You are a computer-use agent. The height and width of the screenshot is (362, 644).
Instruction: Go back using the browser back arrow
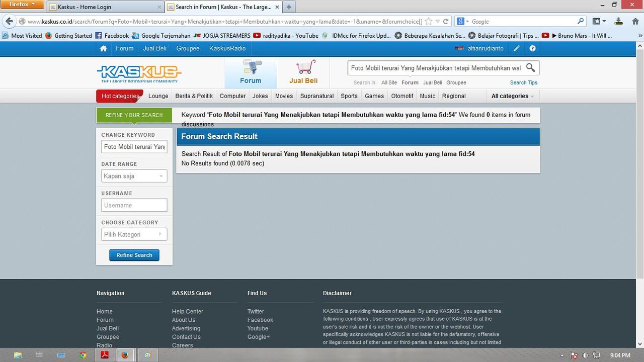pyautogui.click(x=9, y=22)
